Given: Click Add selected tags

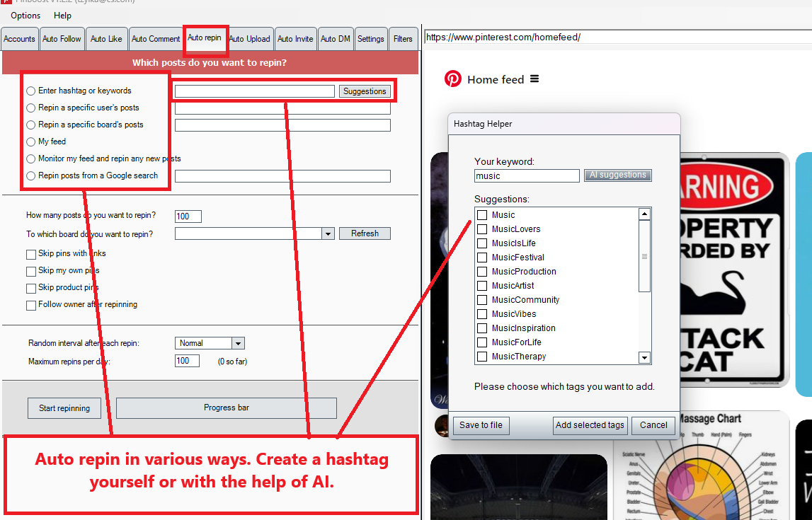Looking at the screenshot, I should pos(590,424).
